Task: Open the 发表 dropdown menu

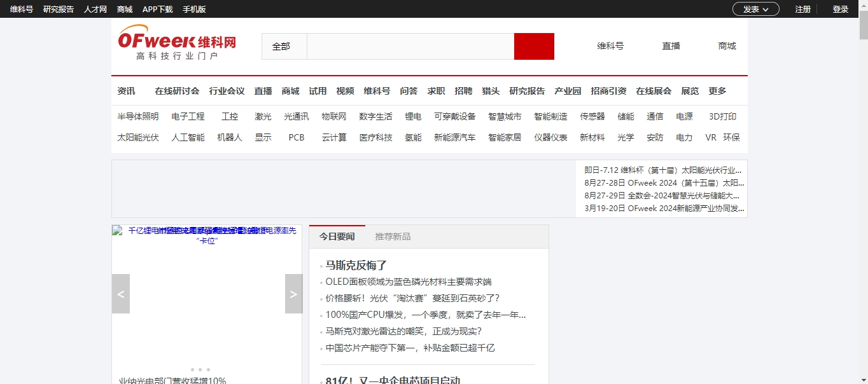Action: tap(755, 9)
